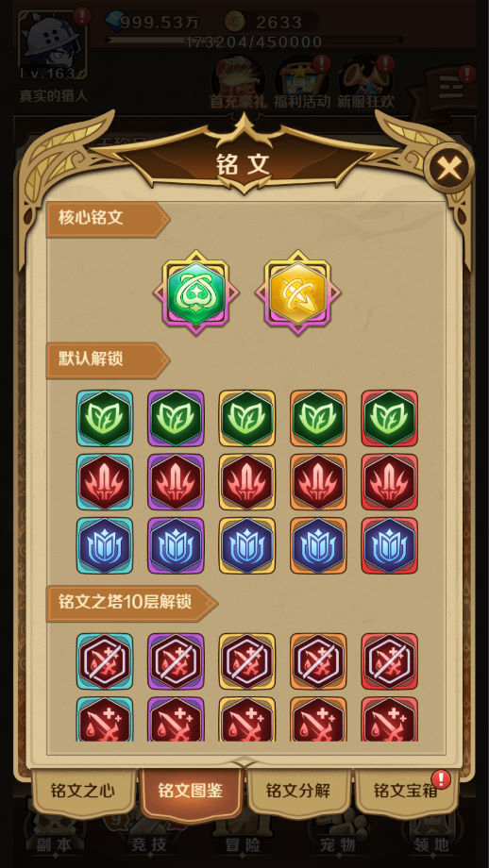Select the red-framed crossed-out sword rune
The width and height of the screenshot is (489, 868).
(x=389, y=661)
